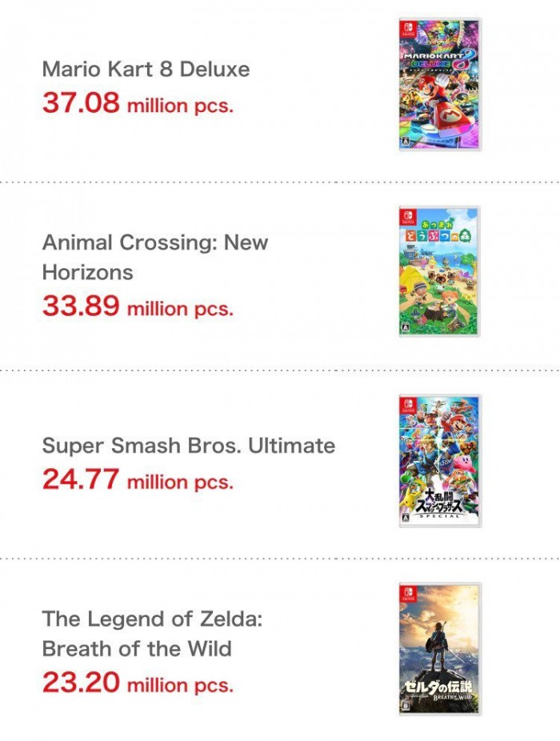Select the 23.20 million pcs. figure
The height and width of the screenshot is (741, 560).
click(x=138, y=683)
